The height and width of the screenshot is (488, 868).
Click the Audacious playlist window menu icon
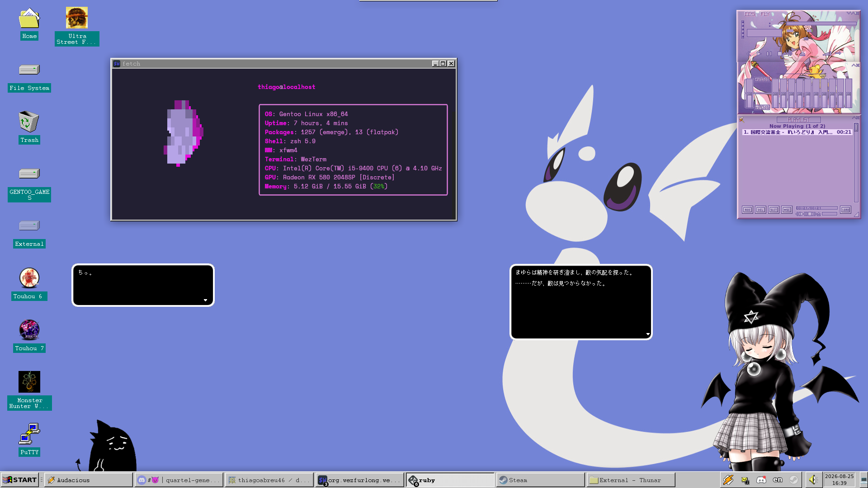tap(741, 120)
